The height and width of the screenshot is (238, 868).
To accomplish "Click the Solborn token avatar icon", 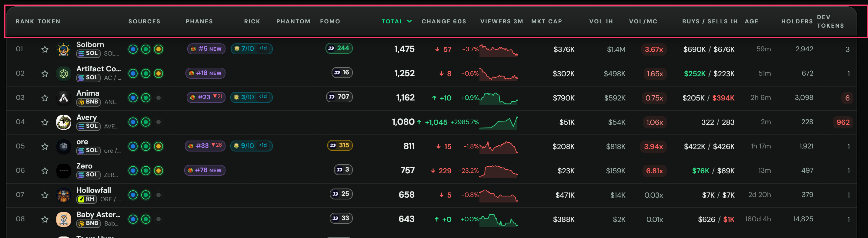I will coord(64,49).
